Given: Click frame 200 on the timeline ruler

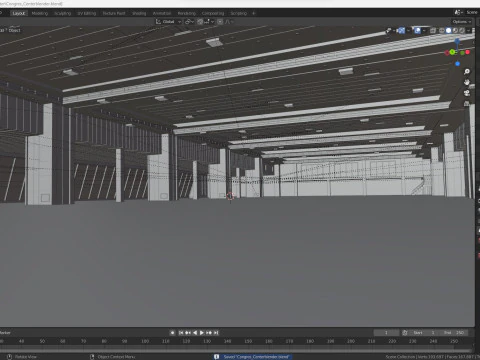Looking at the screenshot, I should click(351, 341).
